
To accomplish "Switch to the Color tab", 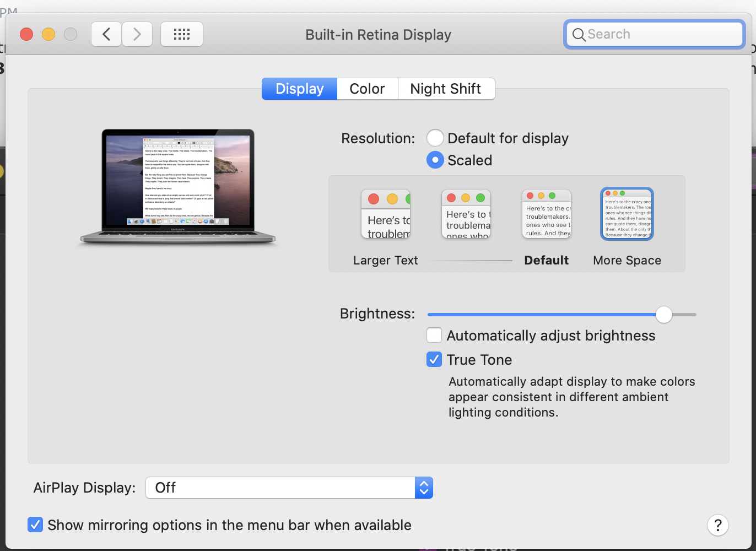I will [x=367, y=89].
